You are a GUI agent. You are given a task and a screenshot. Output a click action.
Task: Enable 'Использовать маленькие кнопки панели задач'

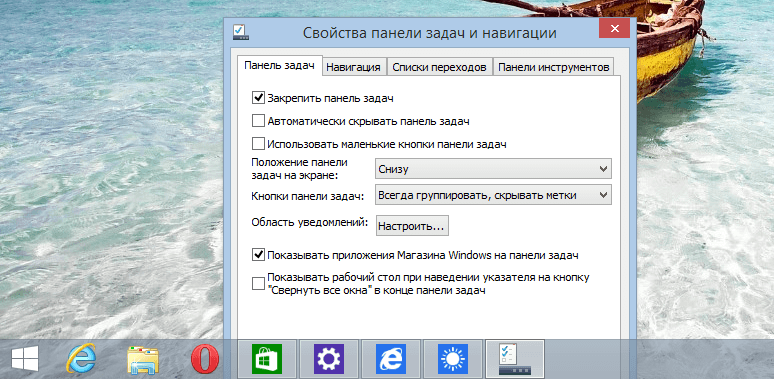258,144
